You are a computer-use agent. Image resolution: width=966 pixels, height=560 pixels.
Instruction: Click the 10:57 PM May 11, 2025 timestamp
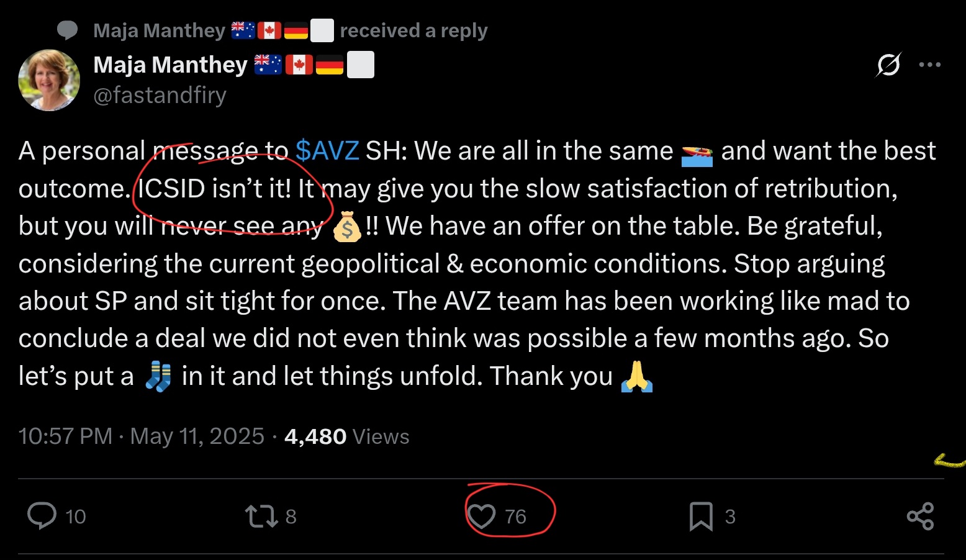142,436
